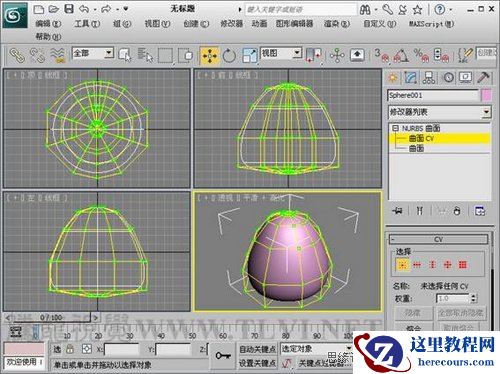
Task: Open the 帮助(H) menu
Action: tap(48, 36)
